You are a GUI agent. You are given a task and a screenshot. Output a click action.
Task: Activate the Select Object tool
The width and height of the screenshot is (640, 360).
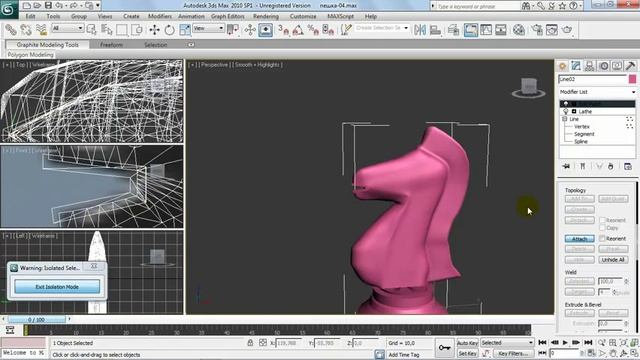click(x=91, y=30)
